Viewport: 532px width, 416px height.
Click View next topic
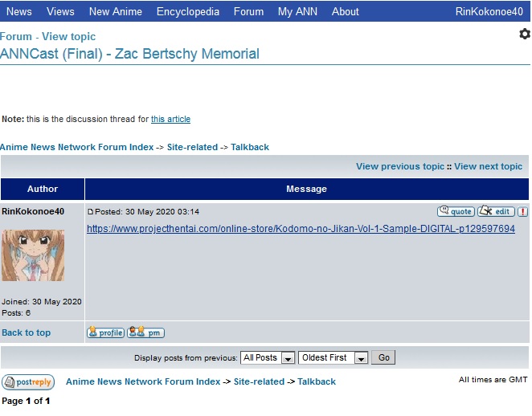point(489,166)
